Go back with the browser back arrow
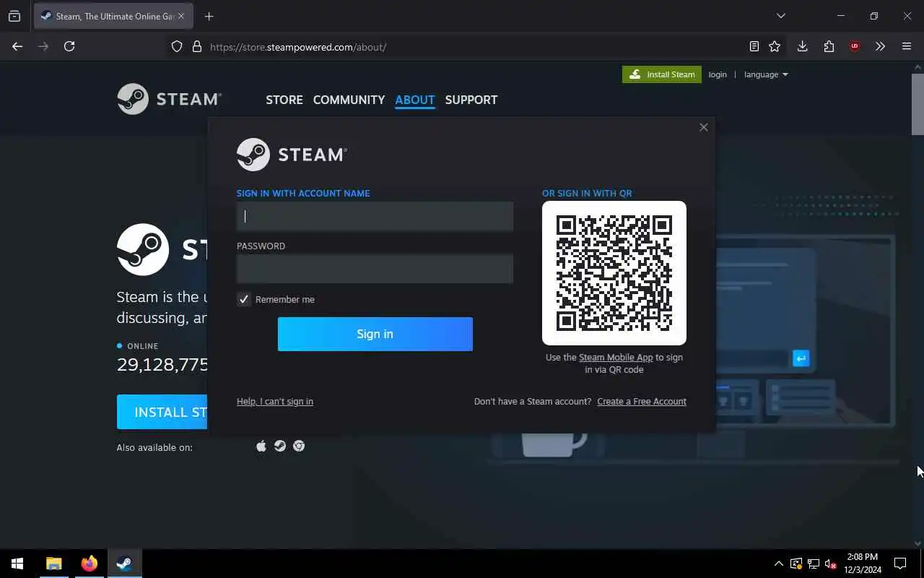 [x=17, y=46]
